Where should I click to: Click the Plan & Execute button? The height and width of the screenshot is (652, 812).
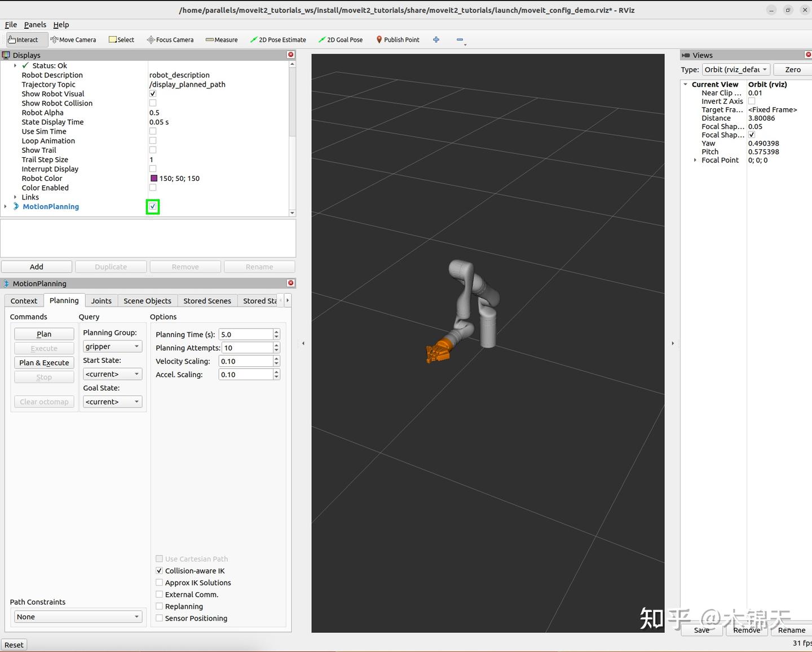(x=44, y=362)
